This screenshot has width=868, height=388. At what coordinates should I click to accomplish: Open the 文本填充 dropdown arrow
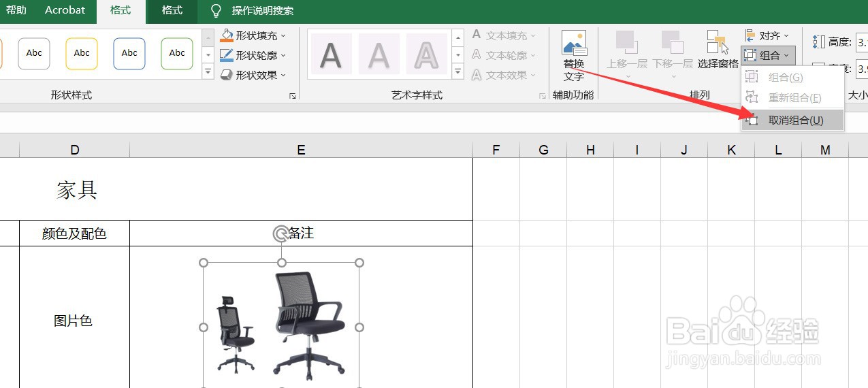pos(533,35)
